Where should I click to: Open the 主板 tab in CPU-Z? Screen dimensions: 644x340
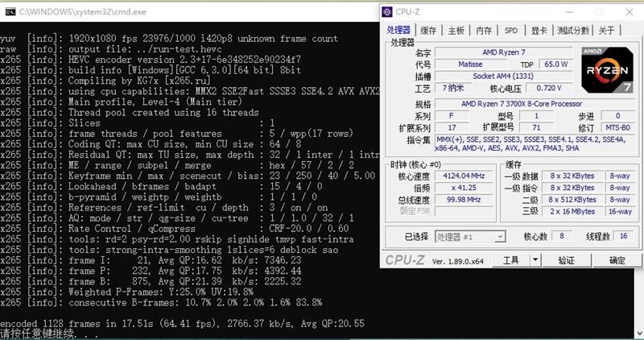[x=456, y=31]
